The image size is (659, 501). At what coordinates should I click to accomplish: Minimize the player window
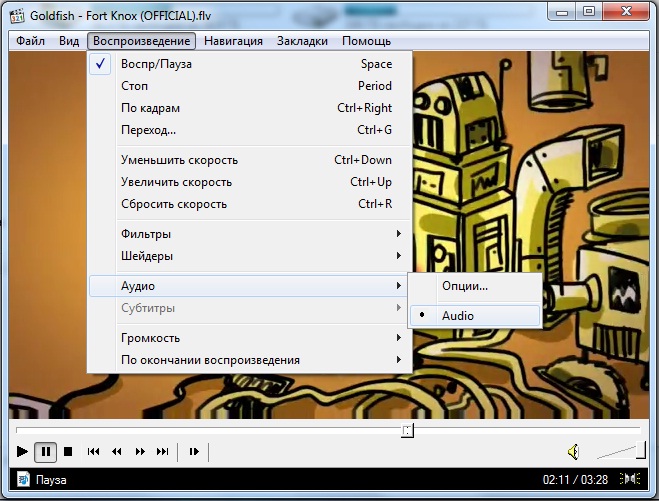point(562,12)
